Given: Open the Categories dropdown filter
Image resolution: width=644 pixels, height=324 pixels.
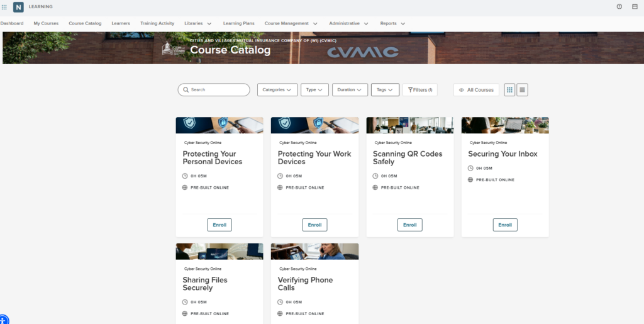Looking at the screenshot, I should point(277,89).
